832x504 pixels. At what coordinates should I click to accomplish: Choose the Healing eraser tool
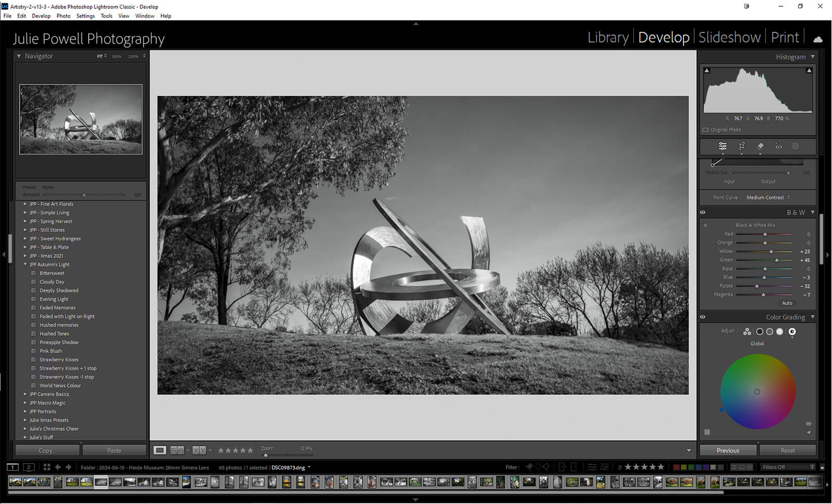click(x=760, y=146)
